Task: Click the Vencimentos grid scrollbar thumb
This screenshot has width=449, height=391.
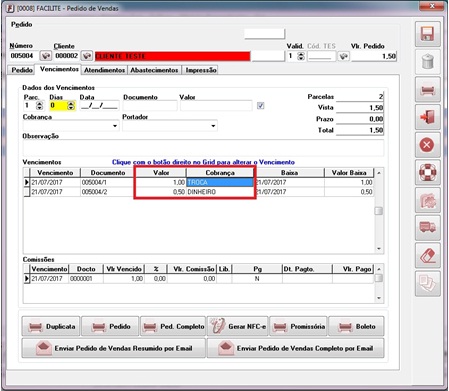Action: [x=378, y=211]
